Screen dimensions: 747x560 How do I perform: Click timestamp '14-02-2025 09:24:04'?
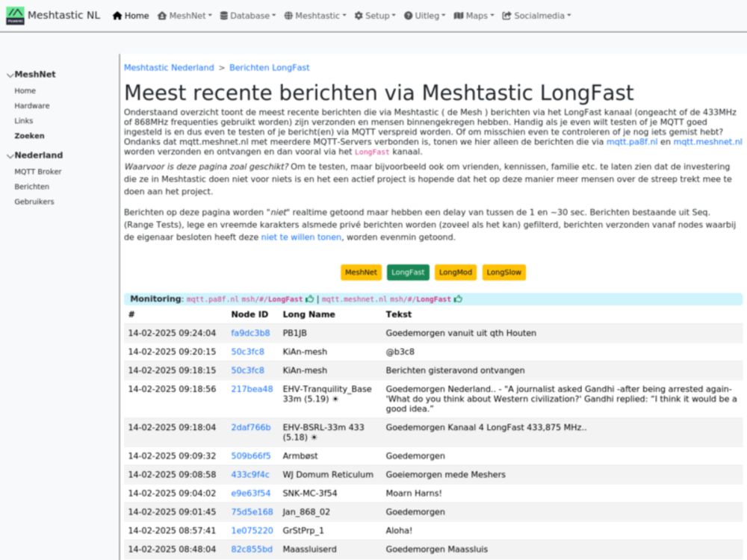click(172, 333)
